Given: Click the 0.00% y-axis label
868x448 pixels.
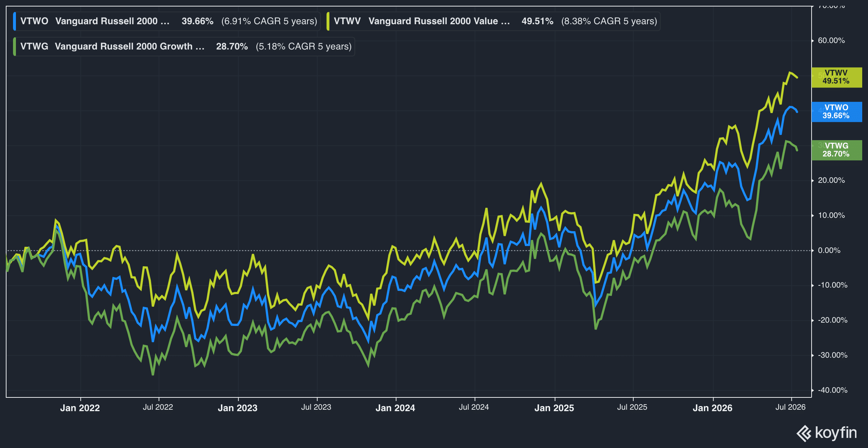Looking at the screenshot, I should point(829,250).
